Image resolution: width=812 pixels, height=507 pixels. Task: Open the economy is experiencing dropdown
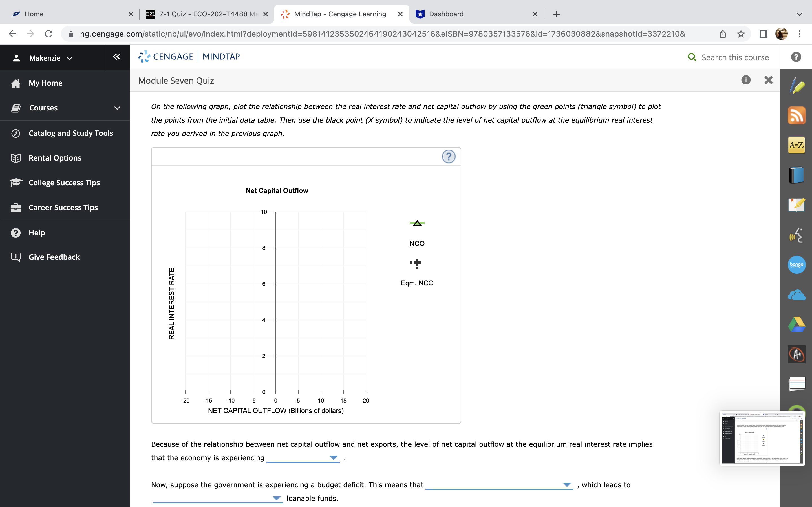(x=333, y=458)
